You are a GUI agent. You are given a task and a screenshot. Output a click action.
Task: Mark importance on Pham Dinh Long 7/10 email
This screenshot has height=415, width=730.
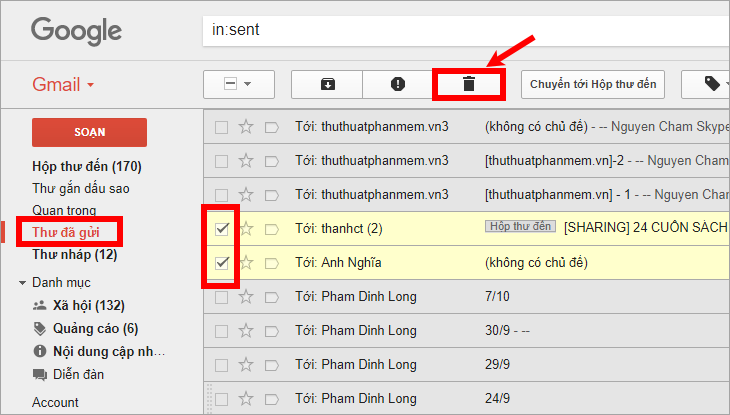click(271, 297)
